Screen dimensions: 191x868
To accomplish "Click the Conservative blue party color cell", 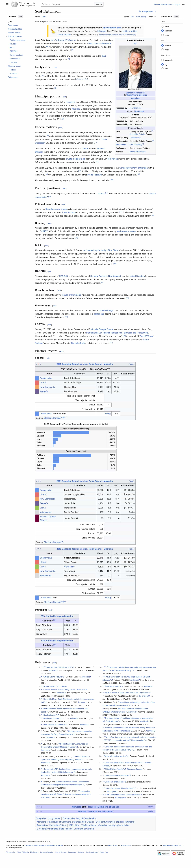I will click(x=37, y=378).
